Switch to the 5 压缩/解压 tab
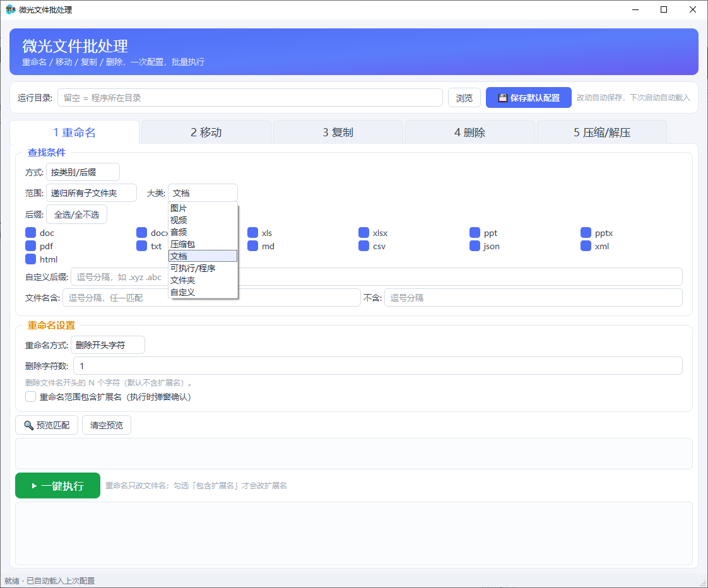This screenshot has width=708, height=588. tap(602, 132)
